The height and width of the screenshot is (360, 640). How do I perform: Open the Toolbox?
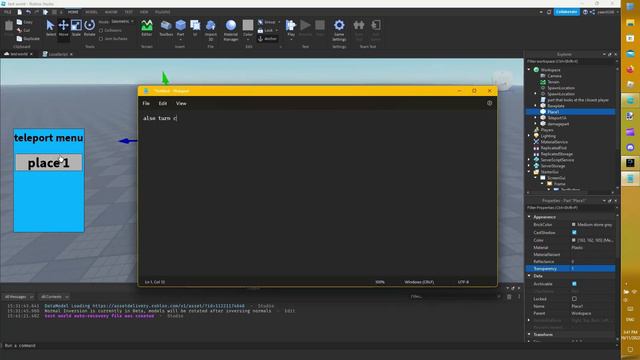(166, 28)
